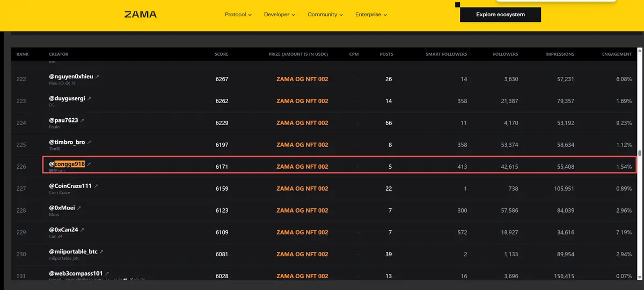
Task: Open @congge918 creator profile link
Action: pyautogui.click(x=67, y=164)
